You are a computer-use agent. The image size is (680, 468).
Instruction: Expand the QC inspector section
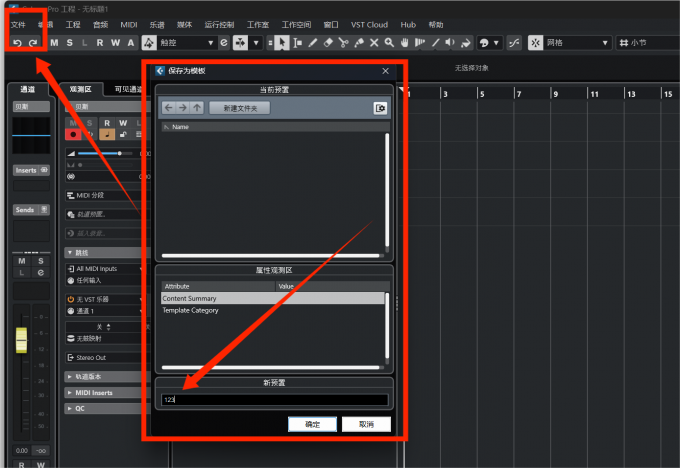point(104,409)
